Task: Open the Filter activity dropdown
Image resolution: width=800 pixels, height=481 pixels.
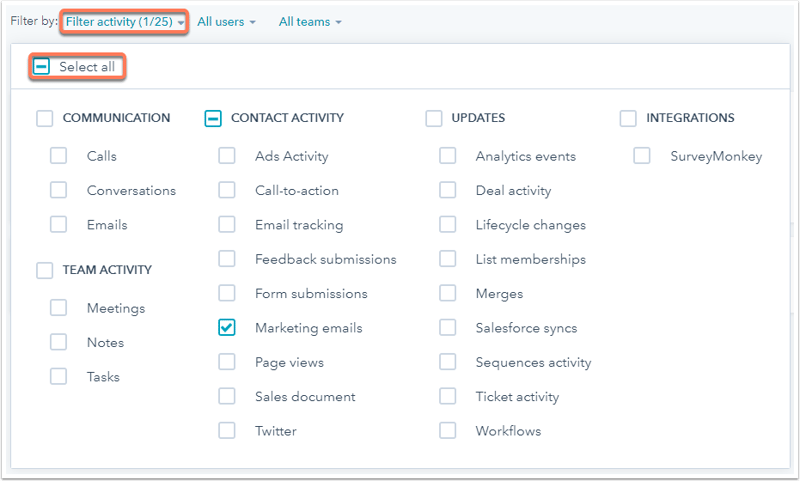Action: click(x=124, y=22)
